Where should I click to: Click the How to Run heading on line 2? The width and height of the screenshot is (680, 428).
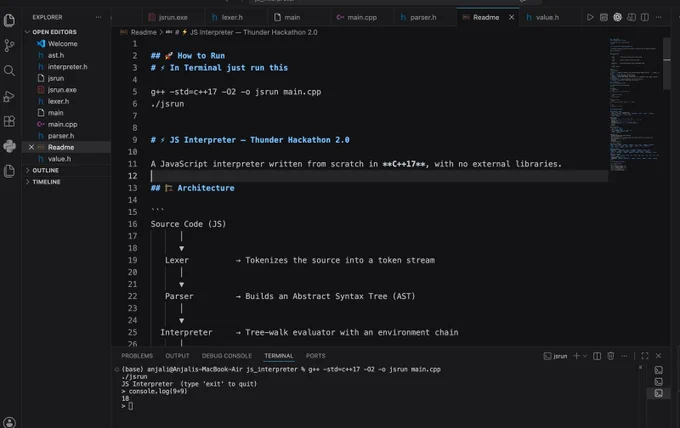(x=188, y=56)
